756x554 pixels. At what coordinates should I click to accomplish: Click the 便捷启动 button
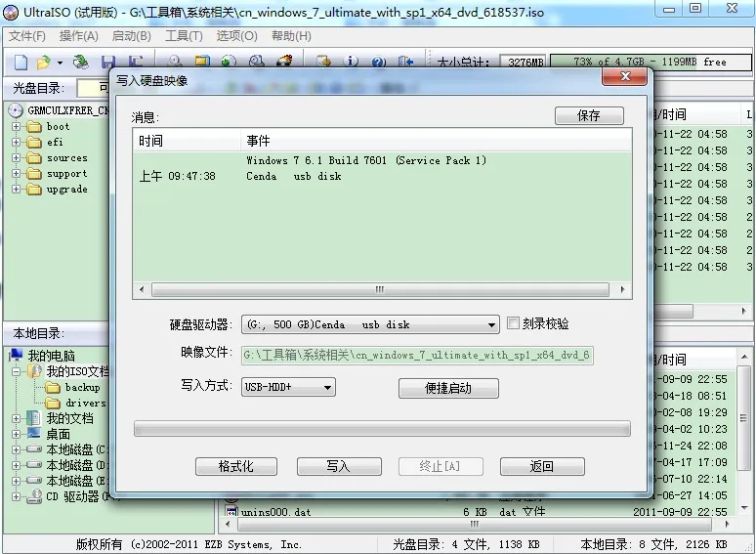click(448, 388)
